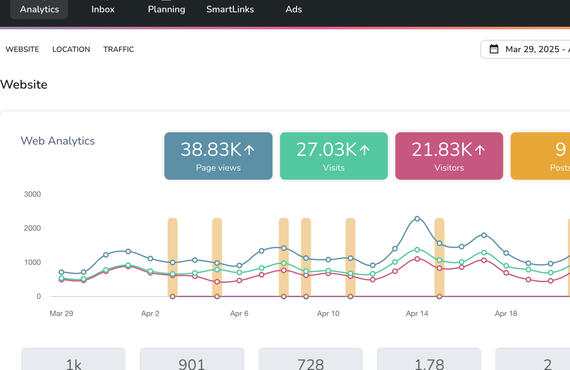Click the Website section heading

coord(24,85)
